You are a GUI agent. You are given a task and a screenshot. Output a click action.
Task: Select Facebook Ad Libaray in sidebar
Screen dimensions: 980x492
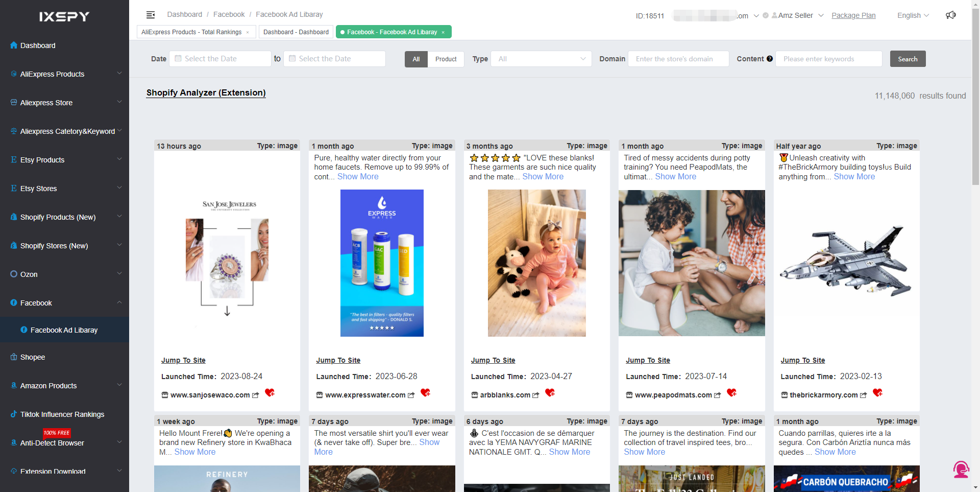point(64,330)
